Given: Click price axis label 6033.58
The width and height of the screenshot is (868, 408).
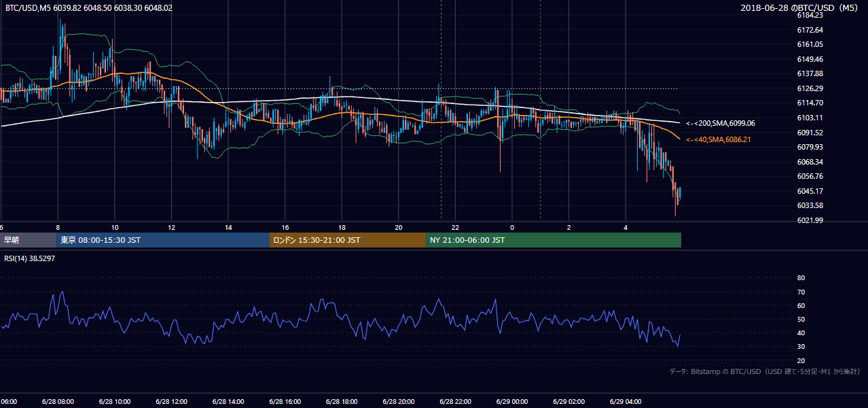Looking at the screenshot, I should (810, 205).
